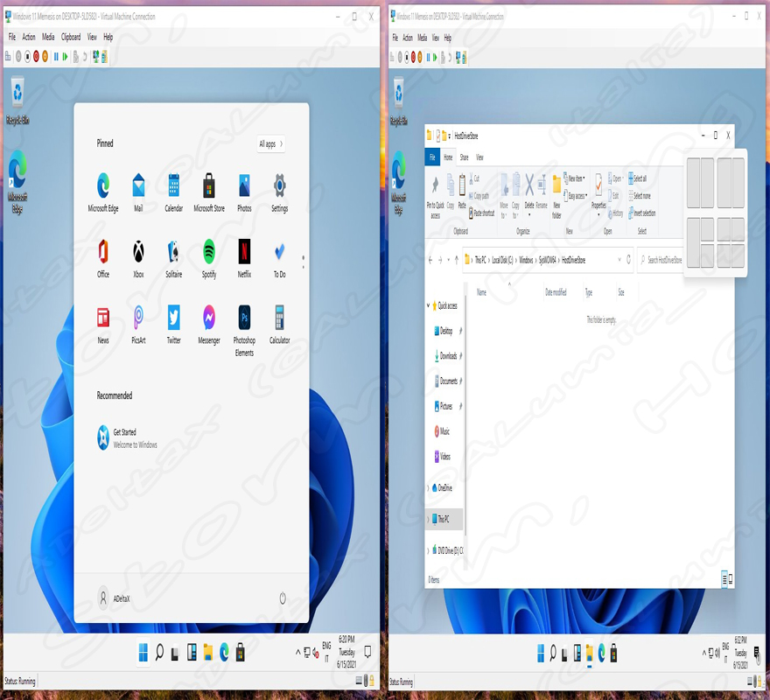Click the Start button on left VM taskbar
Viewport: 770px width, 700px height.
coord(143,653)
